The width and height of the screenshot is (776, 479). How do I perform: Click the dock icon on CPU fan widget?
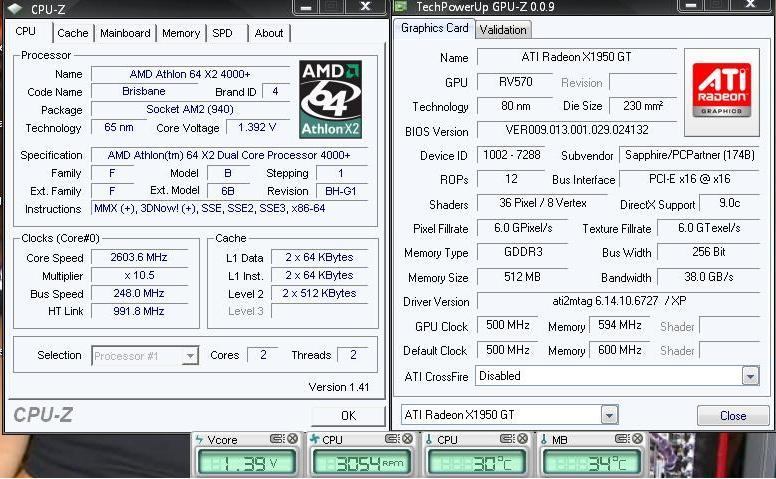[x=392, y=438]
